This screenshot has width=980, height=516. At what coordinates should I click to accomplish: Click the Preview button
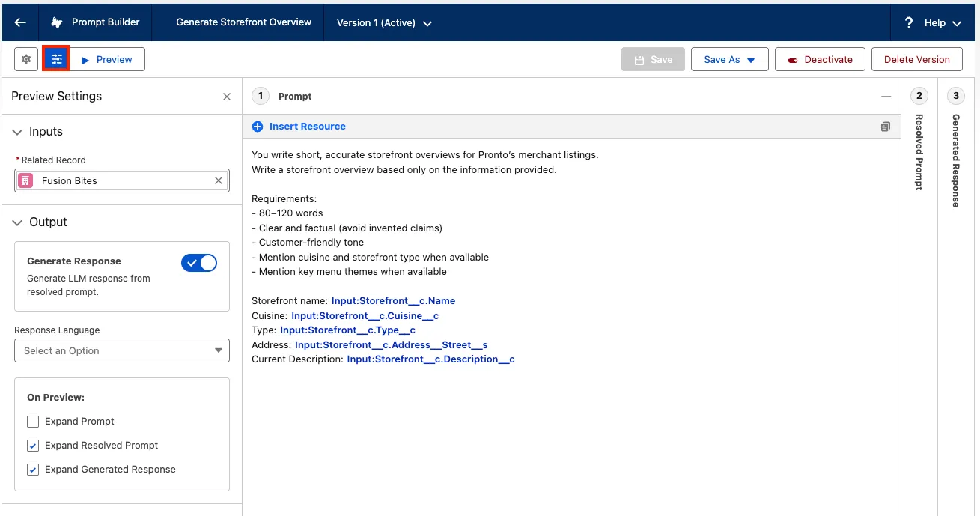pos(106,59)
